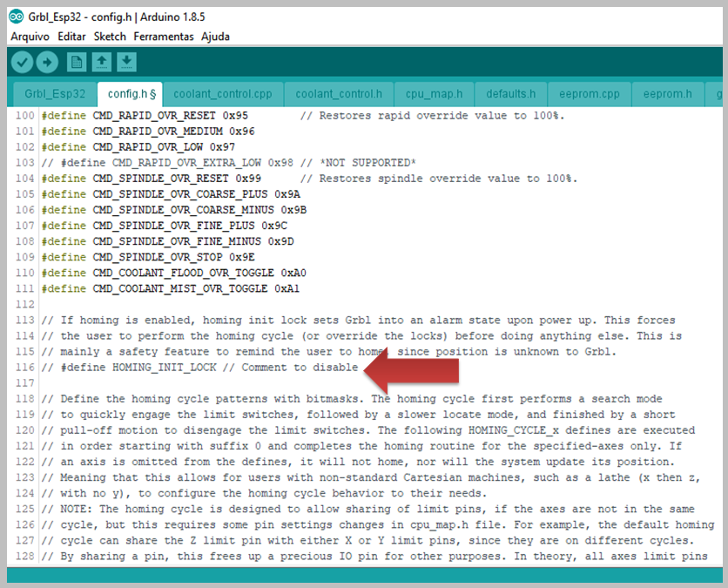Click CMD_SPINDLE_OVR_RESET on line 104
The image size is (728, 588).
point(160,179)
